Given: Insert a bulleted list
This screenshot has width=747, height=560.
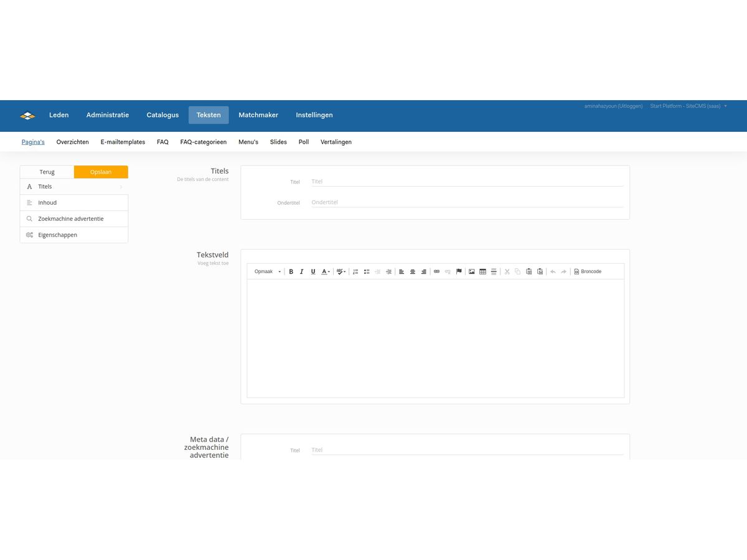Looking at the screenshot, I should click(x=367, y=272).
